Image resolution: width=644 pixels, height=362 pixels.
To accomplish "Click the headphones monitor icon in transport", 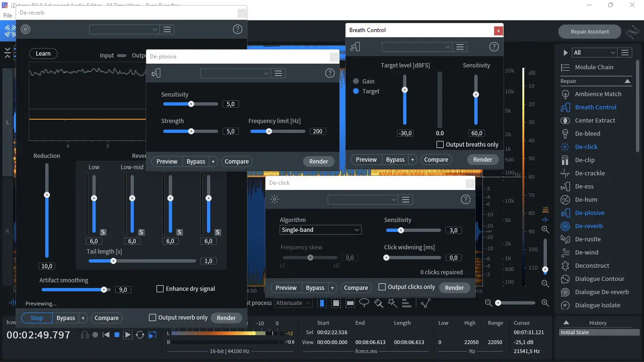I will coord(85,335).
